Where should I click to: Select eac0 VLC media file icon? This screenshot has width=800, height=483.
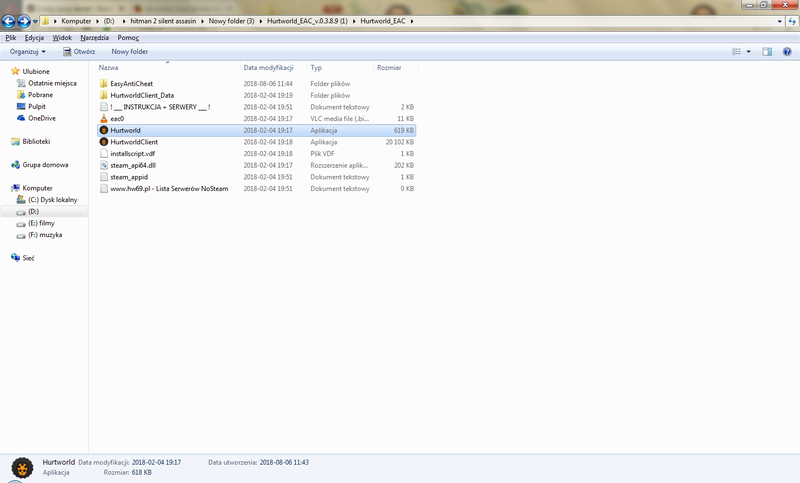pyautogui.click(x=104, y=118)
